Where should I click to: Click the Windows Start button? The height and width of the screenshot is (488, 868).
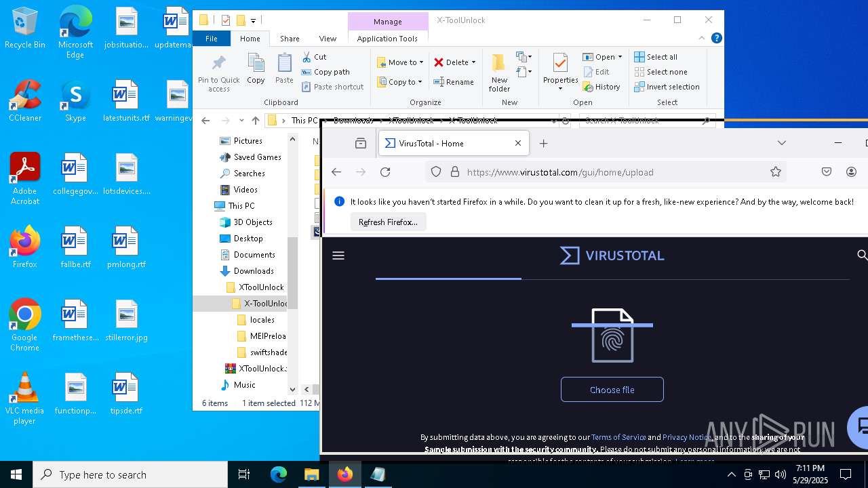click(16, 474)
